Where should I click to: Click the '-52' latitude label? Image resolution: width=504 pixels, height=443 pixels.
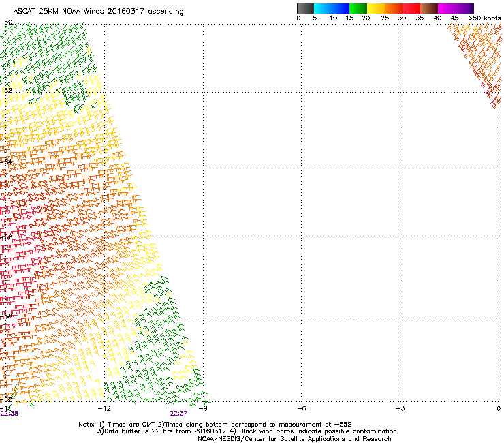coord(6,91)
